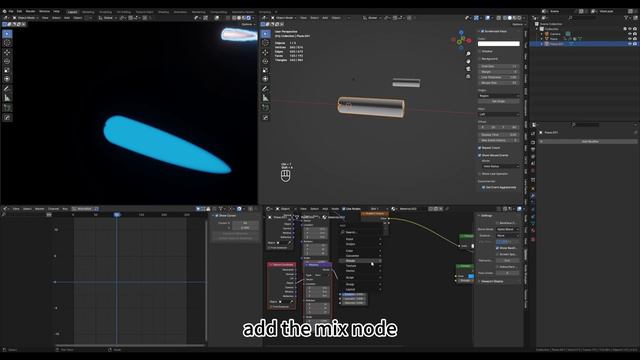Viewport: 640px width, 360px height.
Task: Pick the Rotate tool in the solid viewport toolbar
Action: 265,61
